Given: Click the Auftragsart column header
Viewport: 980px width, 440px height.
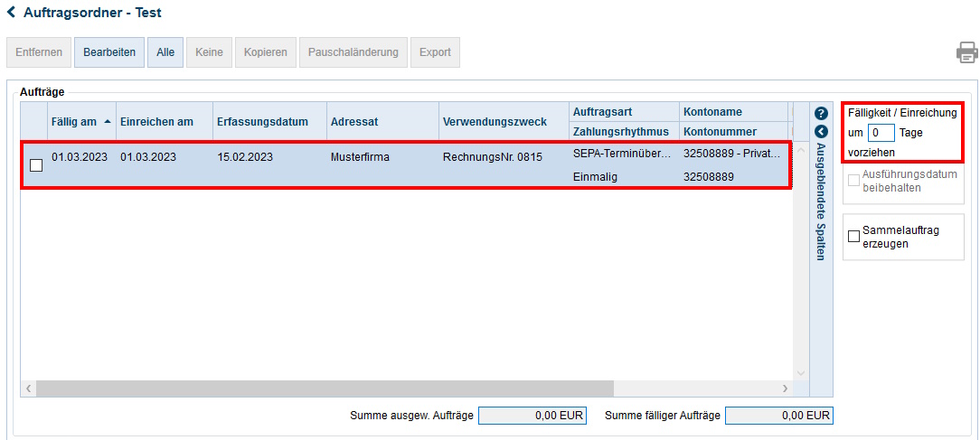Looking at the screenshot, I should 624,112.
